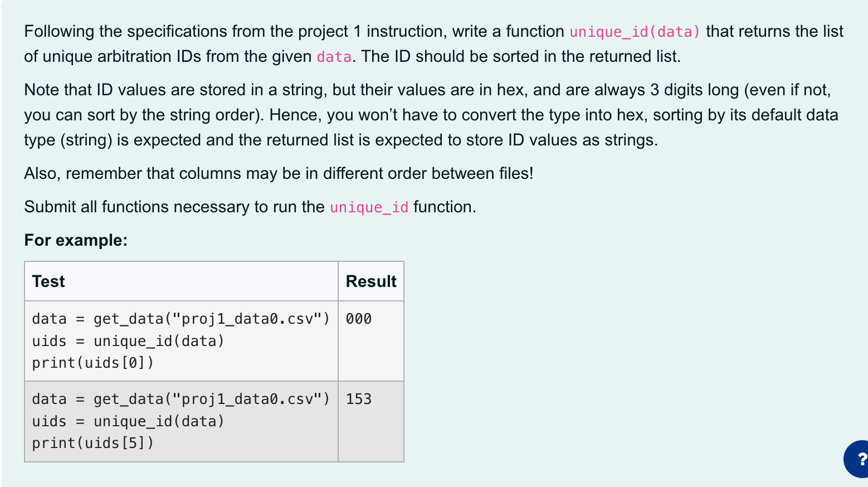
Task: Click the pink data inline code word
Action: [x=334, y=57]
